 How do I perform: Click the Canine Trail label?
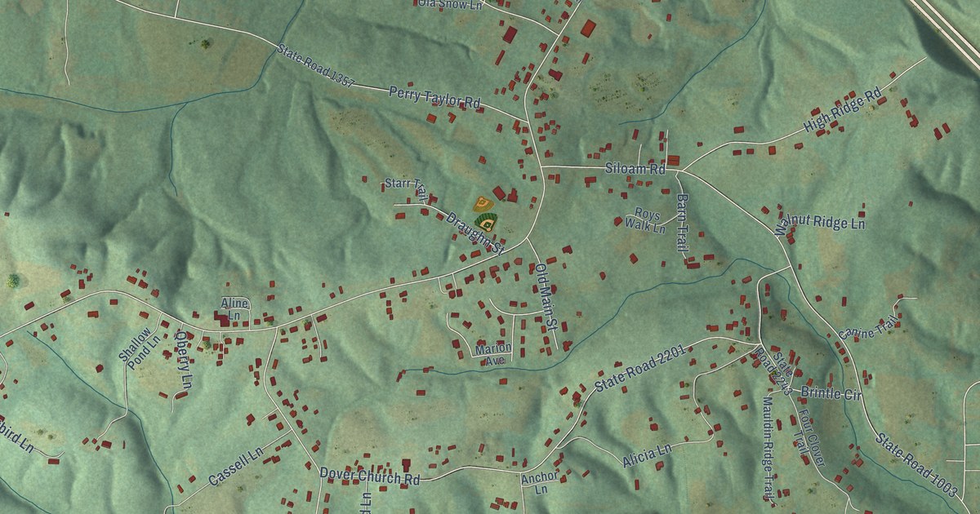[x=868, y=329]
